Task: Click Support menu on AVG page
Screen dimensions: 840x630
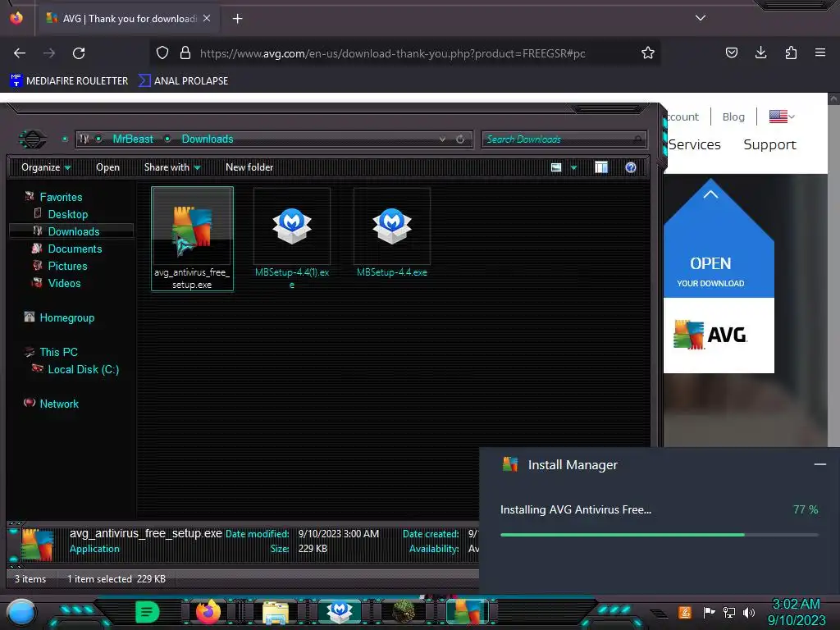Action: pos(769,144)
